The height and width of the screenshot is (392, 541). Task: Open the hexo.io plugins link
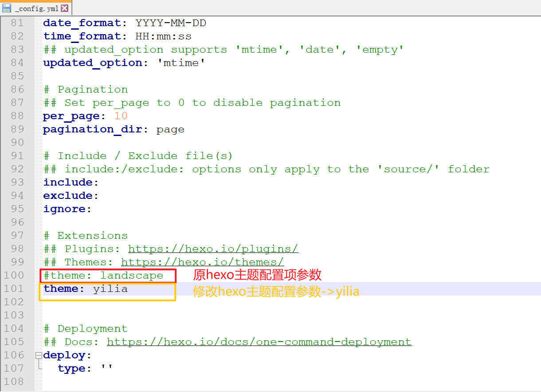point(213,249)
